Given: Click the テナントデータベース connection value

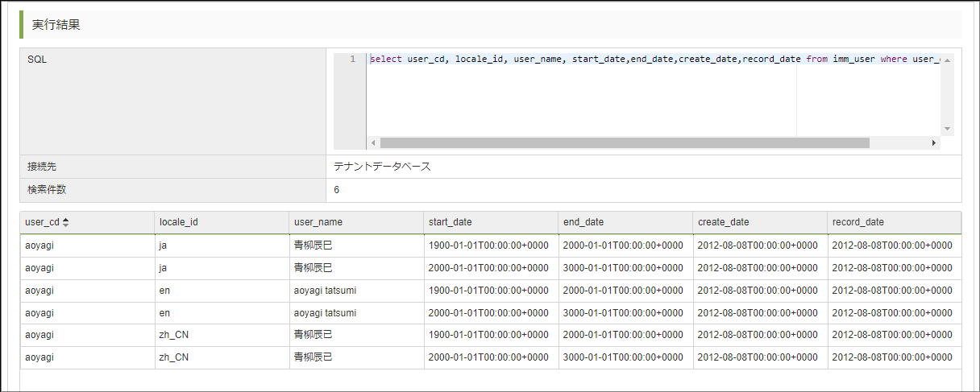Looking at the screenshot, I should 382,167.
